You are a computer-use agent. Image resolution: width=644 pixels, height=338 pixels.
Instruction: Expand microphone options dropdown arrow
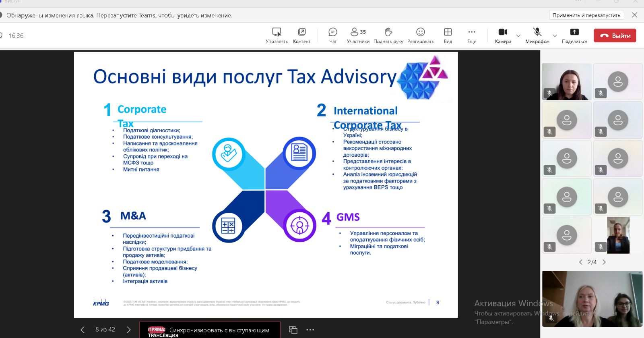tap(555, 35)
